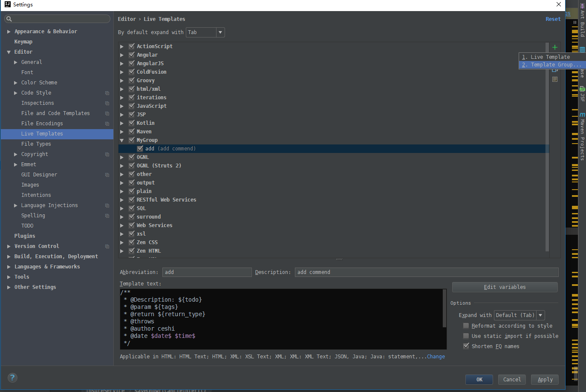Enable Use static import if possible
Viewport: 586px width, 392px height.
tap(466, 336)
